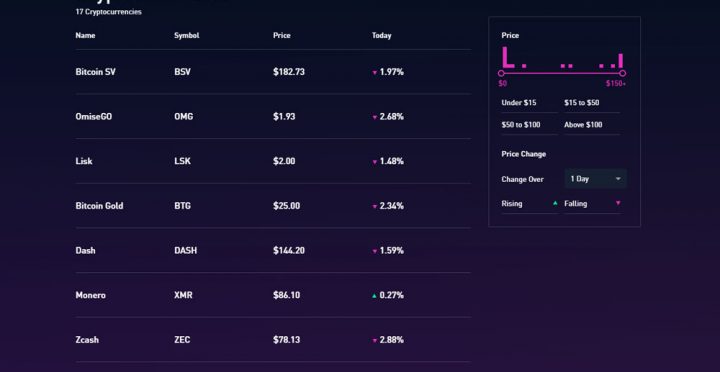This screenshot has width=720, height=372.
Task: Click the Monero green up triangle
Action: [374, 296]
